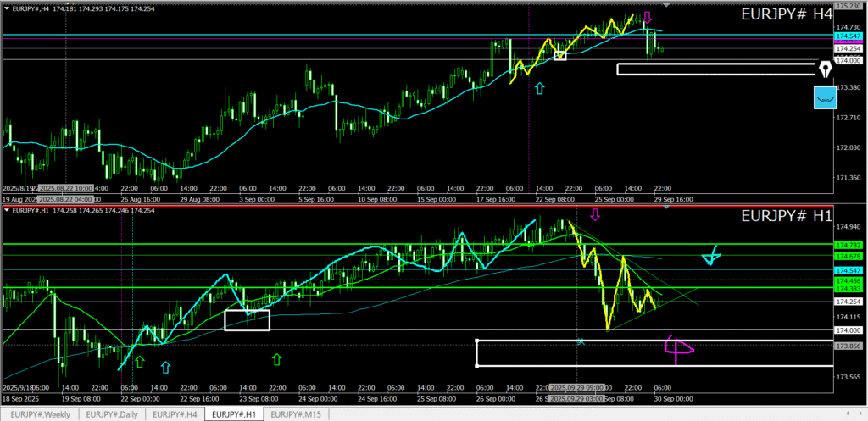The width and height of the screenshot is (868, 421).
Task: Switch to the EURJPY#,H4 tab
Action: [x=176, y=414]
